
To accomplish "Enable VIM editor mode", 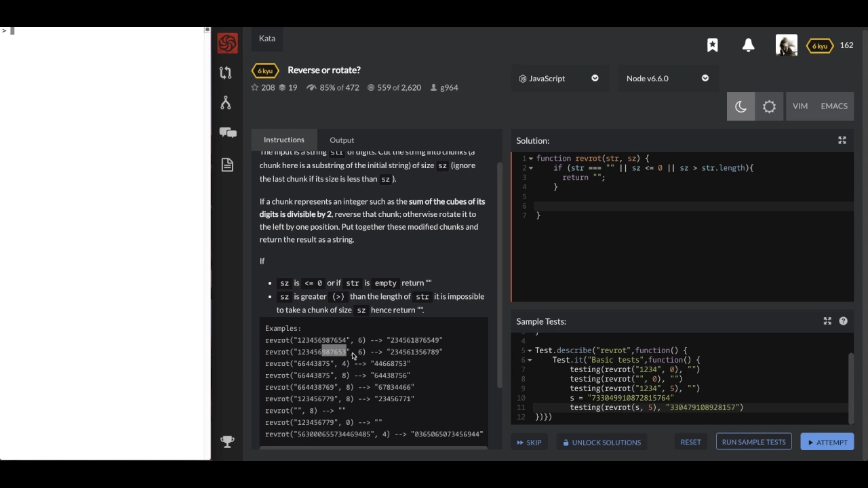I will coord(800,106).
